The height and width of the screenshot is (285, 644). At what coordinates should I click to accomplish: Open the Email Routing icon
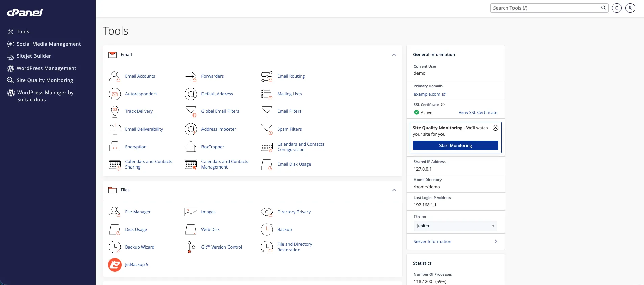click(267, 76)
